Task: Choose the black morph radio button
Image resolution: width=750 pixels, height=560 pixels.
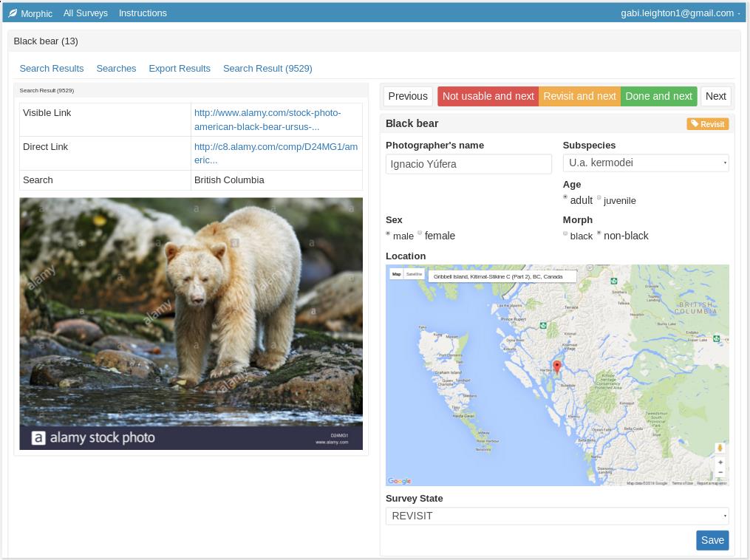Action: click(565, 233)
